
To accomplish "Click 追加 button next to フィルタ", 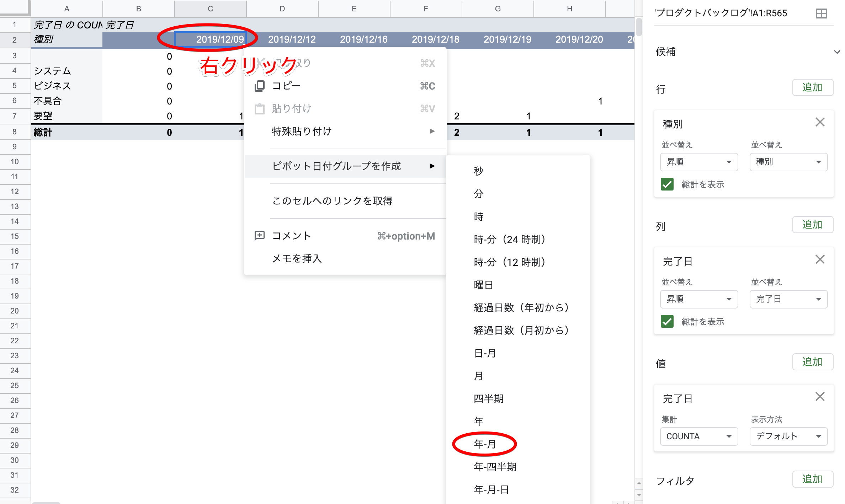I will [812, 479].
